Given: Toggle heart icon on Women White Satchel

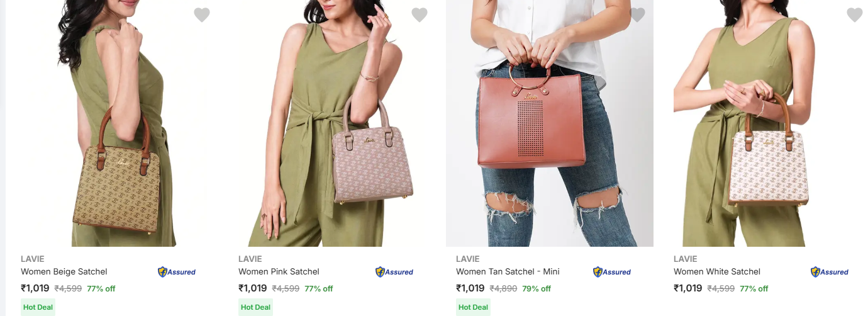Looking at the screenshot, I should tap(855, 14).
